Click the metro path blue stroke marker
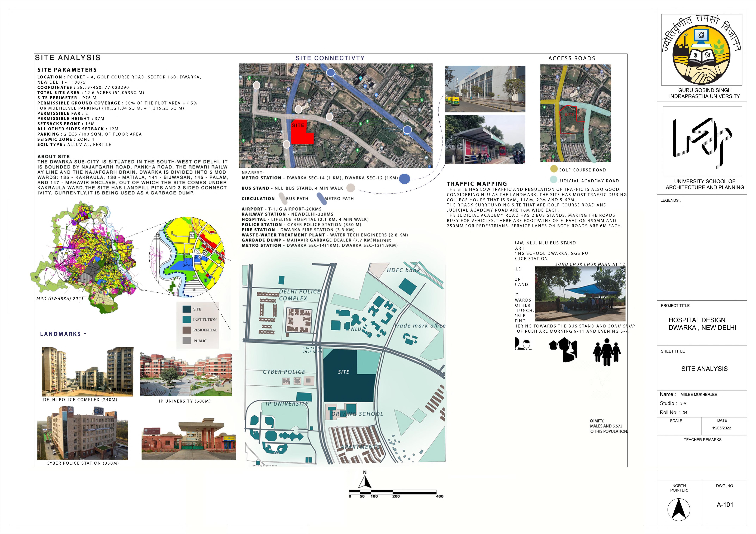756x534 pixels. pyautogui.click(x=321, y=198)
